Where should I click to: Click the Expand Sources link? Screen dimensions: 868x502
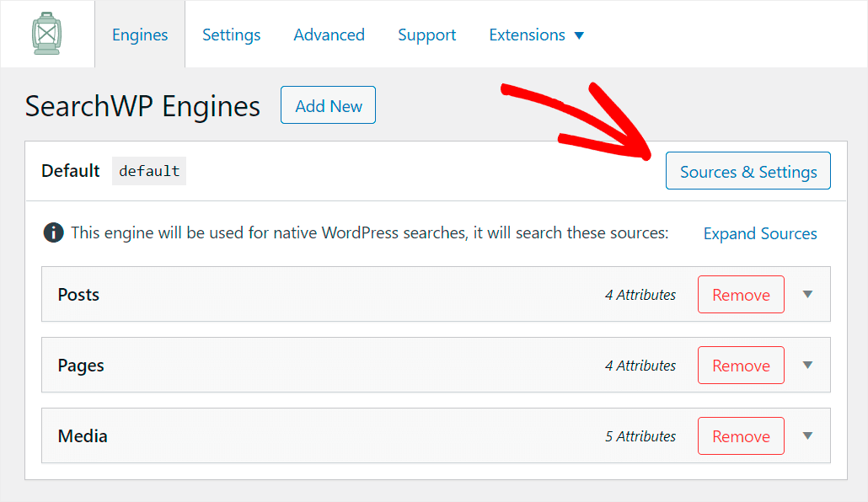[760, 233]
